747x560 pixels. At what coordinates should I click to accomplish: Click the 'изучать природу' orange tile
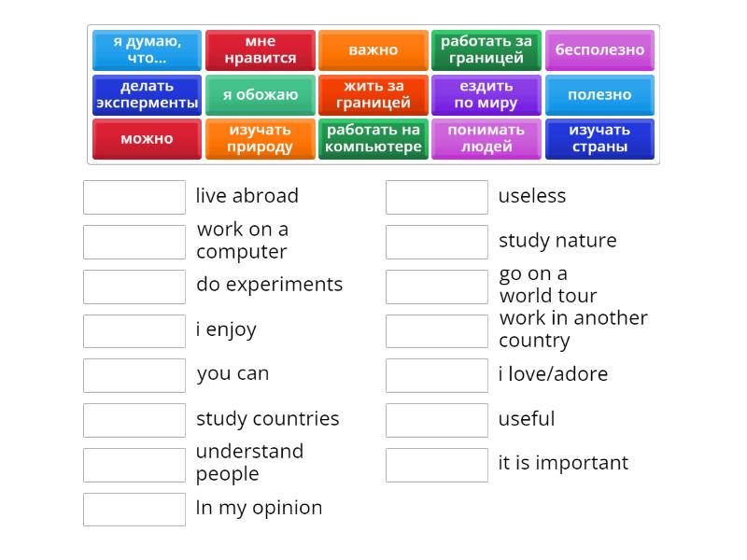261,139
